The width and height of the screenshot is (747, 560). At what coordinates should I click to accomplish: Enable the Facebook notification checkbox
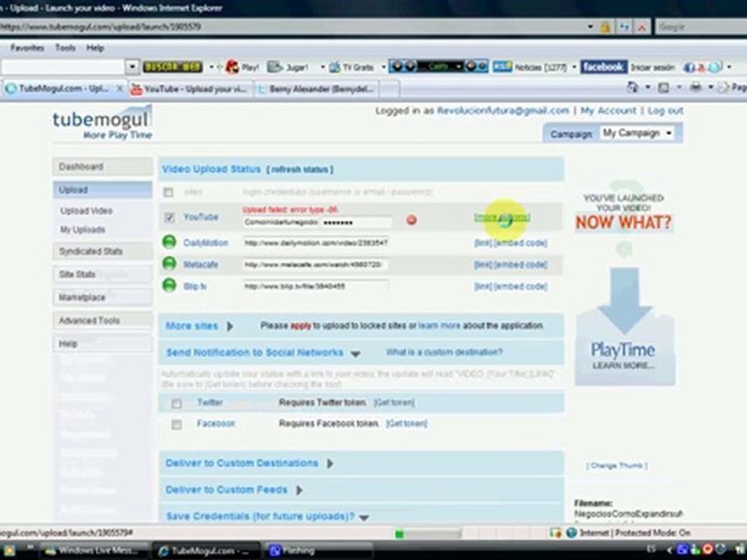click(x=177, y=425)
